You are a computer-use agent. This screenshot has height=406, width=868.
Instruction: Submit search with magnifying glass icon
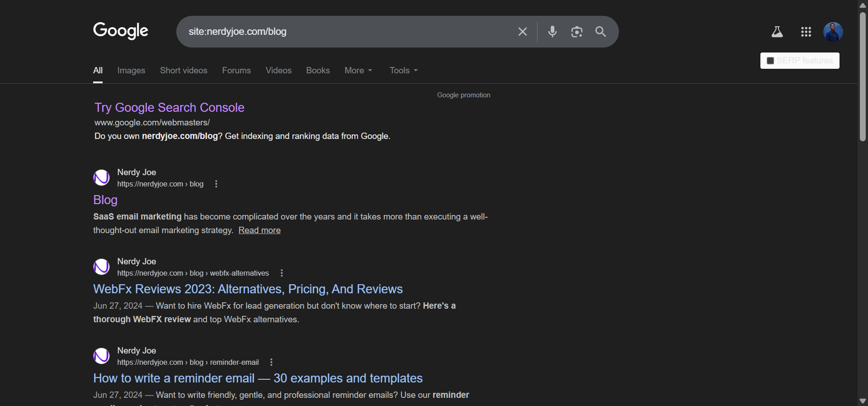(601, 32)
